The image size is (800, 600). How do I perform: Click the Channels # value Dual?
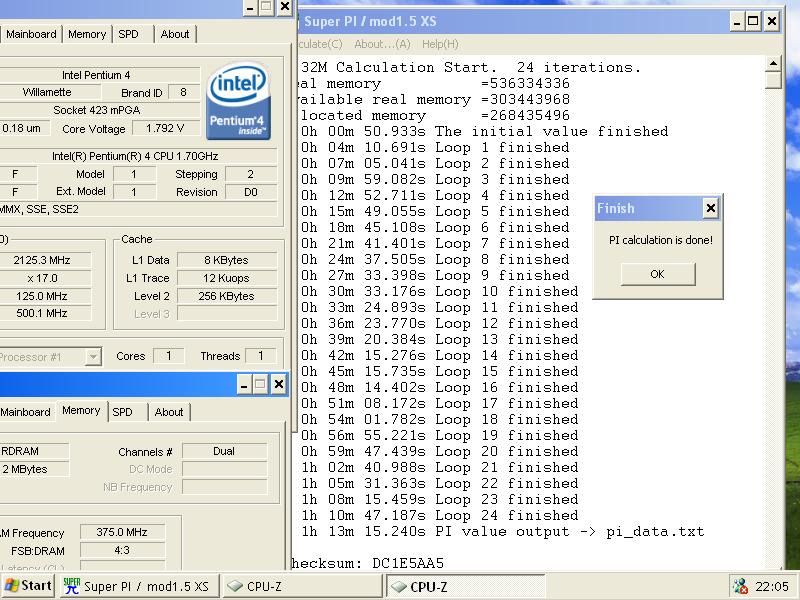pyautogui.click(x=224, y=452)
